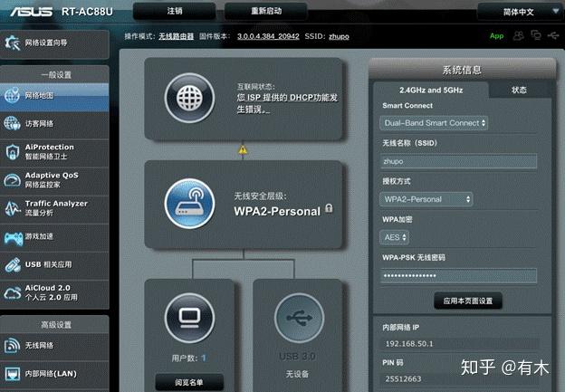Click the PIN code 25512663 value
The image size is (565, 392).
[403, 378]
